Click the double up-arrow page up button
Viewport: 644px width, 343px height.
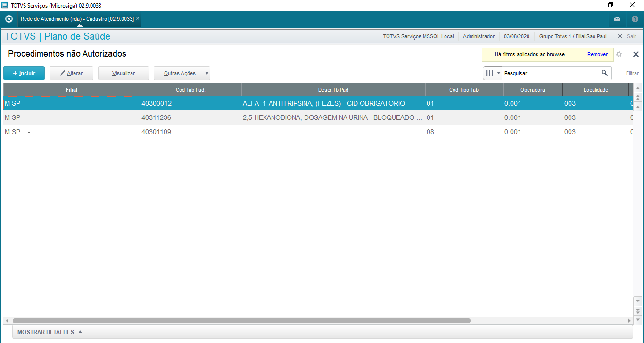(x=638, y=98)
